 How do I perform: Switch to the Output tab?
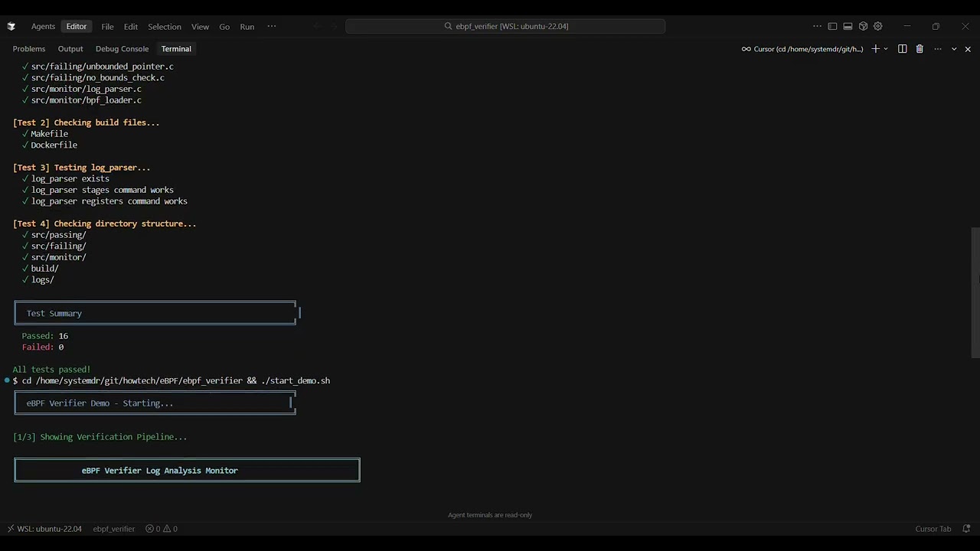tap(70, 49)
